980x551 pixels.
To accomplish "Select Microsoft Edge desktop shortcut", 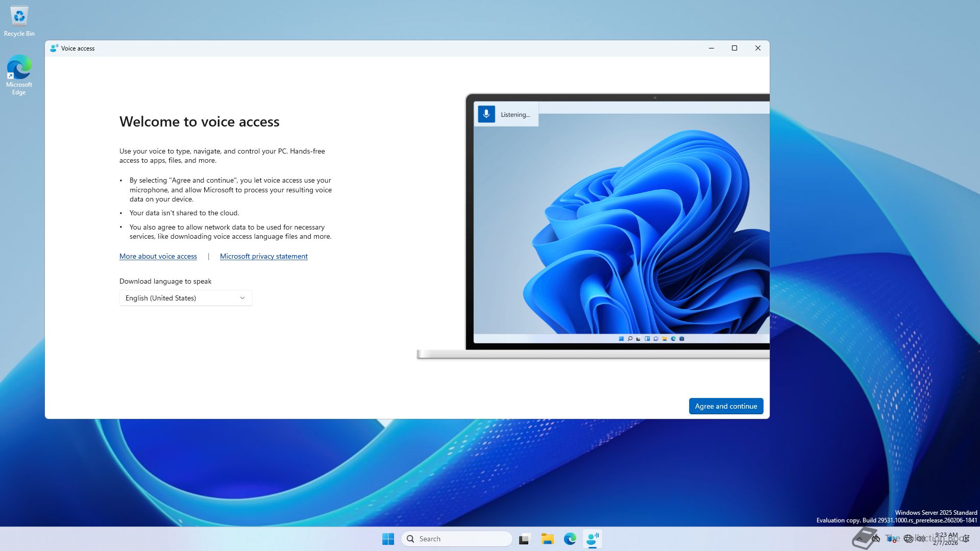I will tap(19, 74).
